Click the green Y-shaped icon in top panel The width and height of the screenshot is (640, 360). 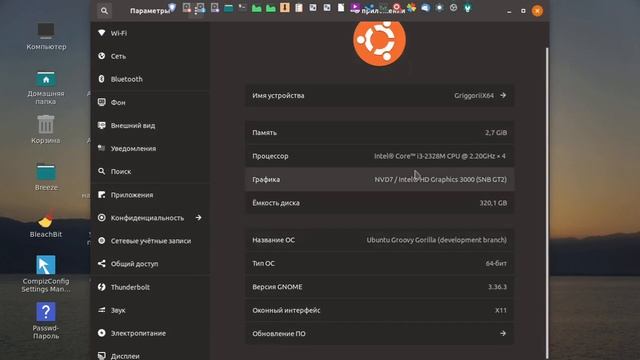(x=468, y=7)
